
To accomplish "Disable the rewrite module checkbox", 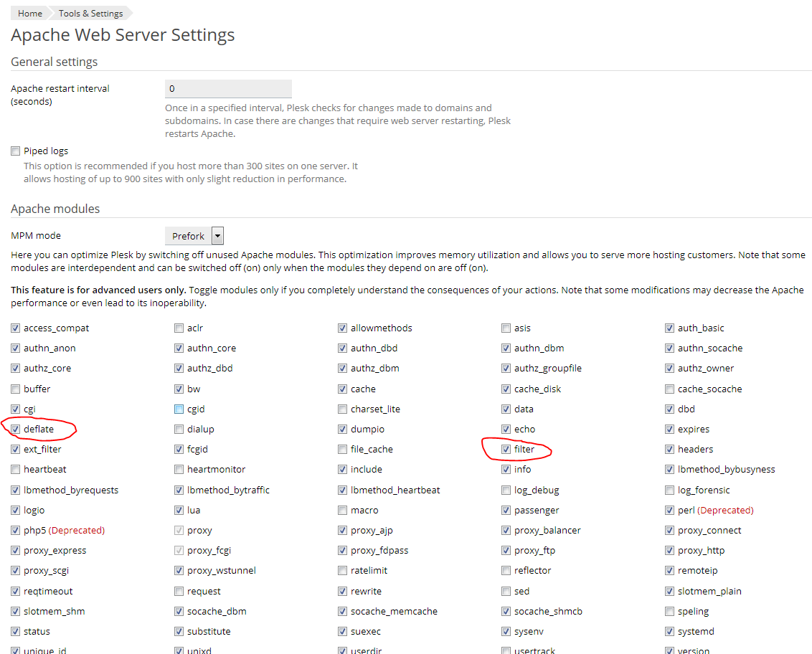I will pos(343,592).
